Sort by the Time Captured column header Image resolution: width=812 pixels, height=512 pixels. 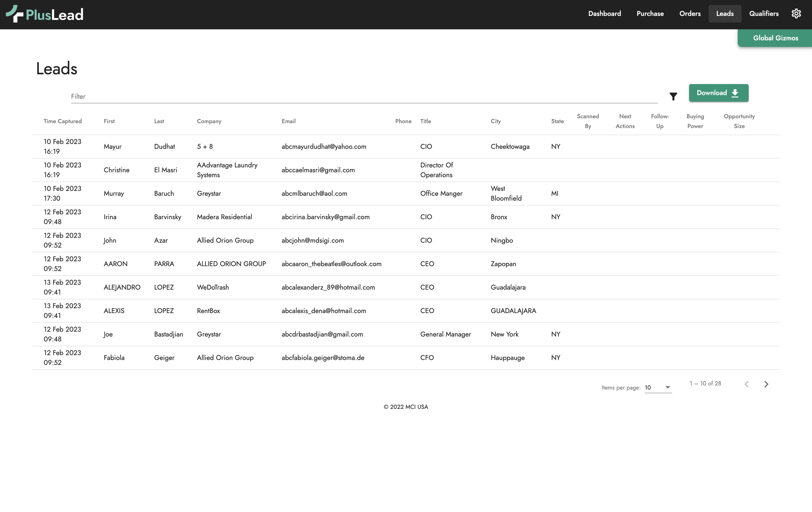(x=62, y=121)
